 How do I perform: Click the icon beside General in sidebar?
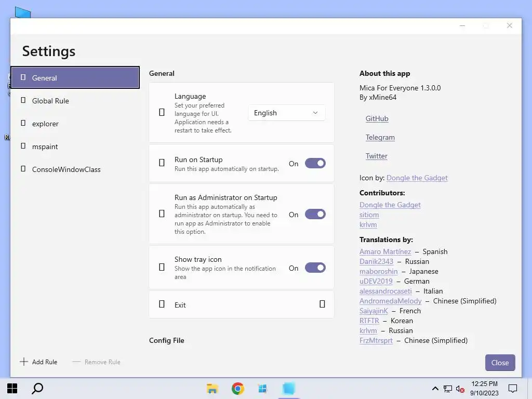tap(23, 77)
